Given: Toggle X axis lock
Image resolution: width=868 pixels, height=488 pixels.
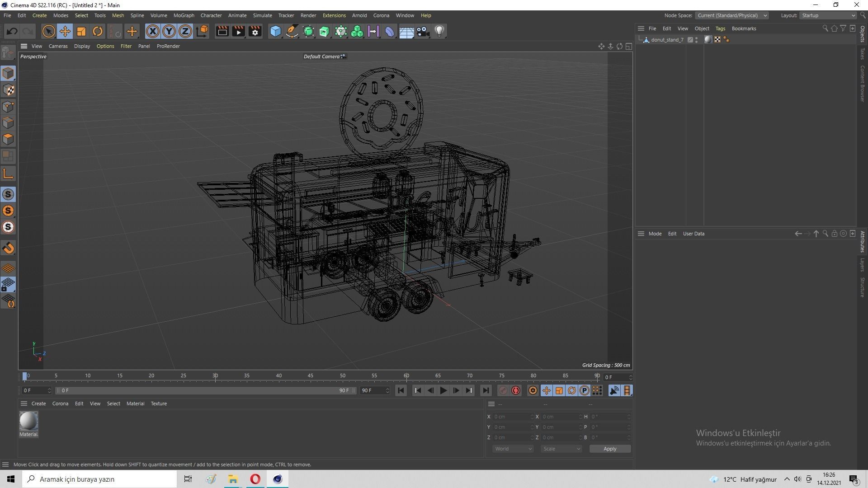Looking at the screenshot, I should pyautogui.click(x=153, y=31).
